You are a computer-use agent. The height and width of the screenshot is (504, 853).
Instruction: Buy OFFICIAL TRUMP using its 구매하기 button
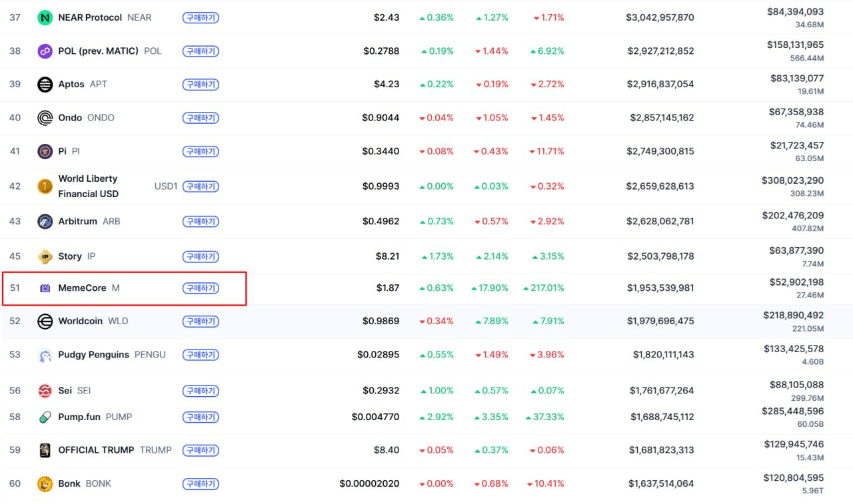pyautogui.click(x=201, y=450)
